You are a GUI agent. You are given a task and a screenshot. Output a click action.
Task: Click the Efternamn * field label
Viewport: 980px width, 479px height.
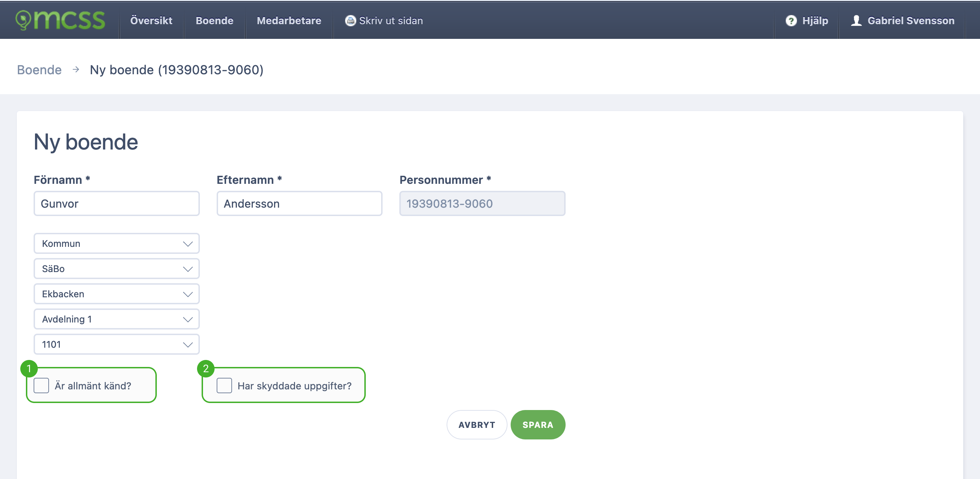click(249, 180)
